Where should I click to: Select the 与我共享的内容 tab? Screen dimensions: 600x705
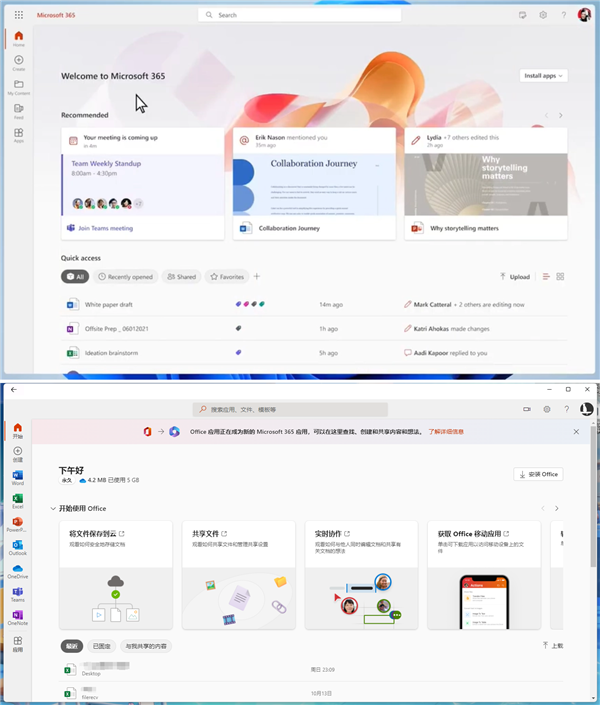[146, 646]
